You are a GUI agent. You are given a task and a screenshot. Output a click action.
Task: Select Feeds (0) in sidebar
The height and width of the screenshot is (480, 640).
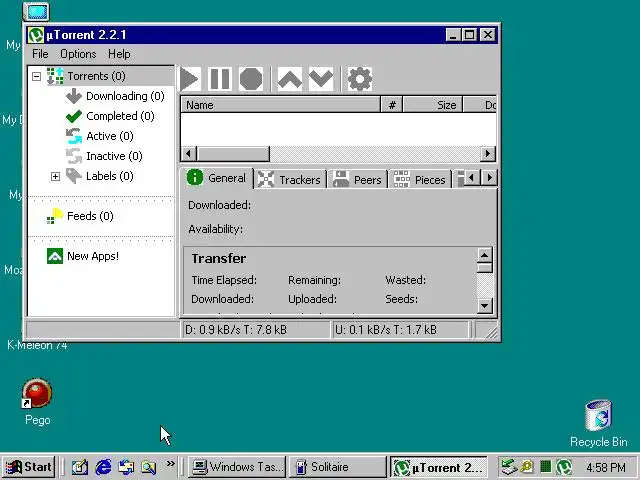tap(90, 216)
